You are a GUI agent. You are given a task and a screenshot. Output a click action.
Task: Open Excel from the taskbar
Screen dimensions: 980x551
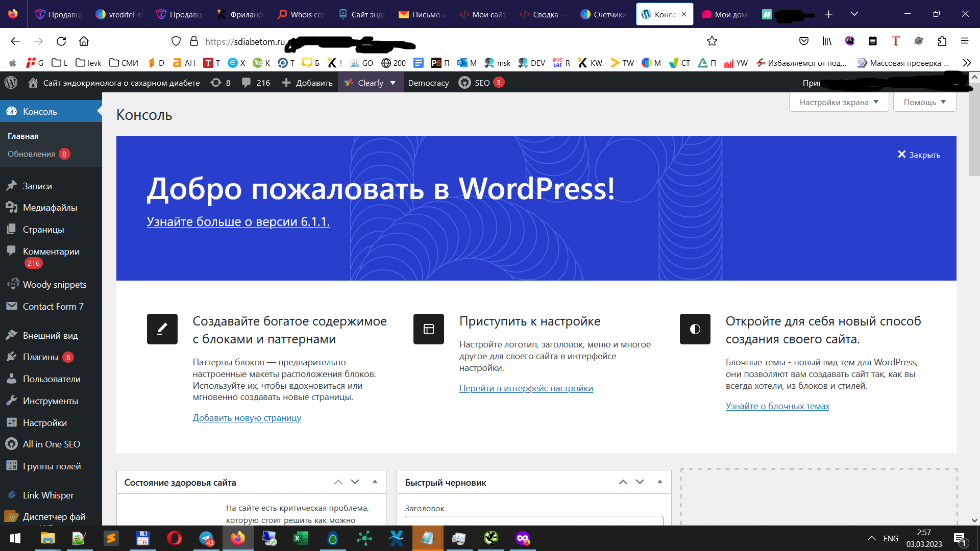click(x=301, y=538)
